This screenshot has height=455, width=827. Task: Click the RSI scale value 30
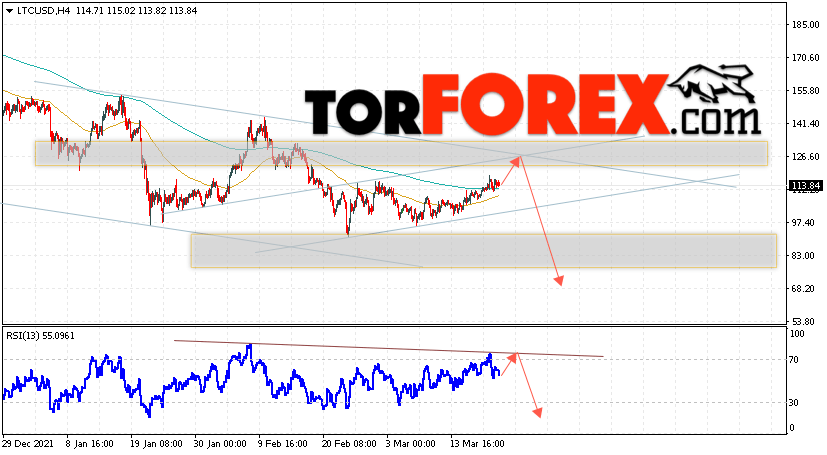tap(794, 403)
